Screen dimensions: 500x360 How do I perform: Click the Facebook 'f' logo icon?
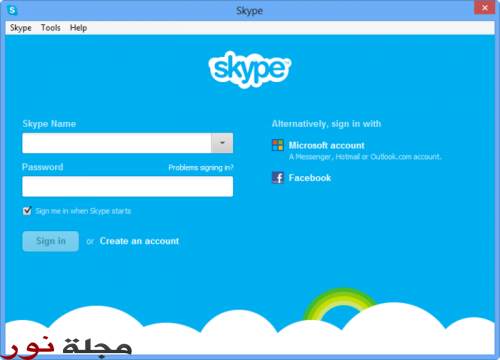tap(278, 178)
